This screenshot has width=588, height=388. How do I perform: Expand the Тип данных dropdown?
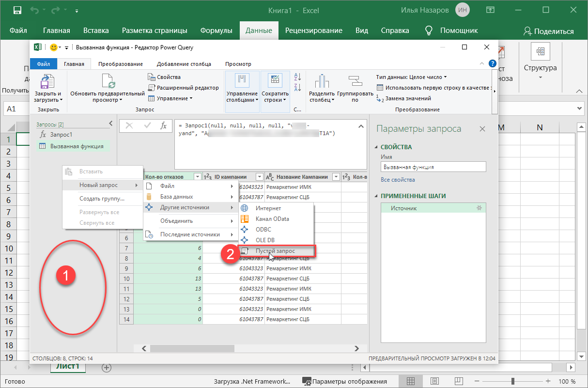pos(411,77)
